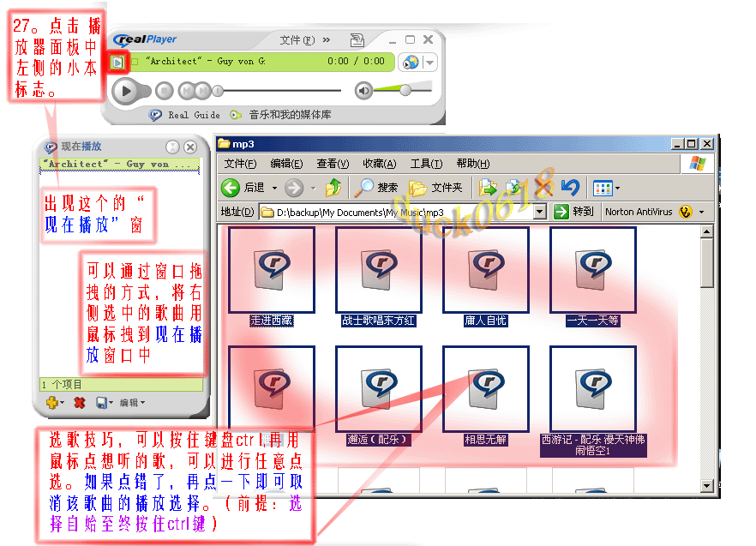The height and width of the screenshot is (546, 756).
Task: Click the RealPlayer stop button
Action: [164, 90]
